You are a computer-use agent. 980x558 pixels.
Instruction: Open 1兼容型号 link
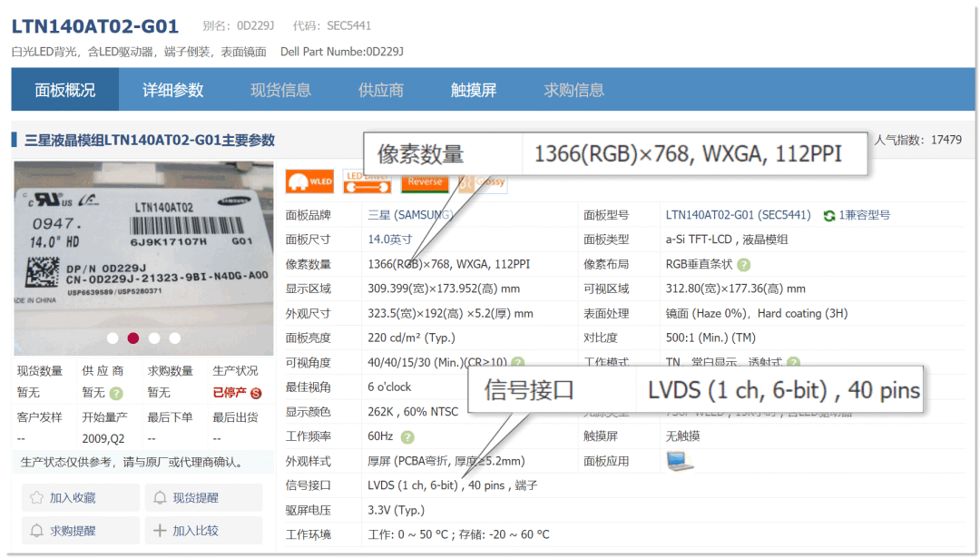(865, 215)
